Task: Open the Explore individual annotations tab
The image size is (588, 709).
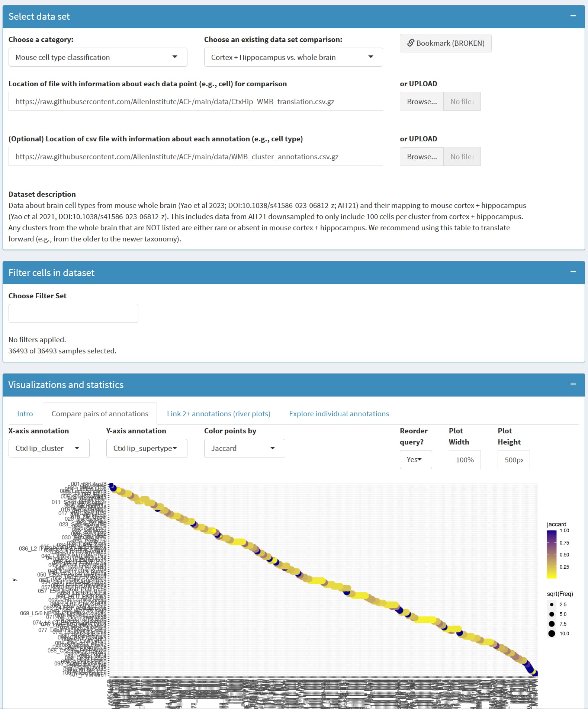Action: click(339, 414)
